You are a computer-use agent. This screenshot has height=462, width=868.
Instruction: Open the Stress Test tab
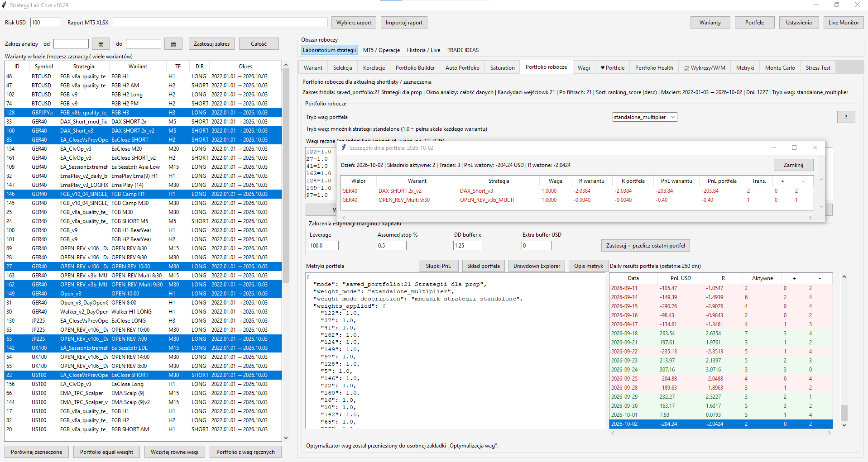(x=818, y=68)
